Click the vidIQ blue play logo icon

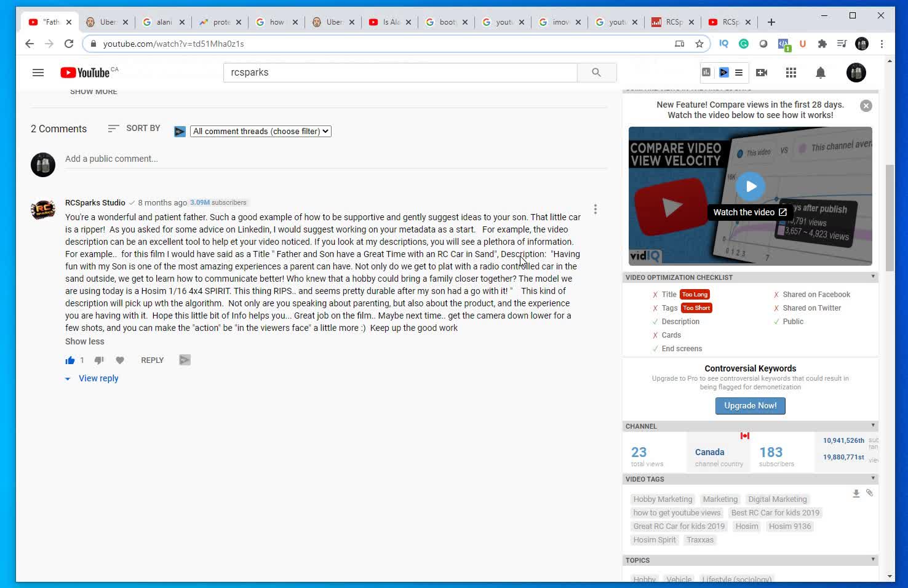pyautogui.click(x=724, y=73)
